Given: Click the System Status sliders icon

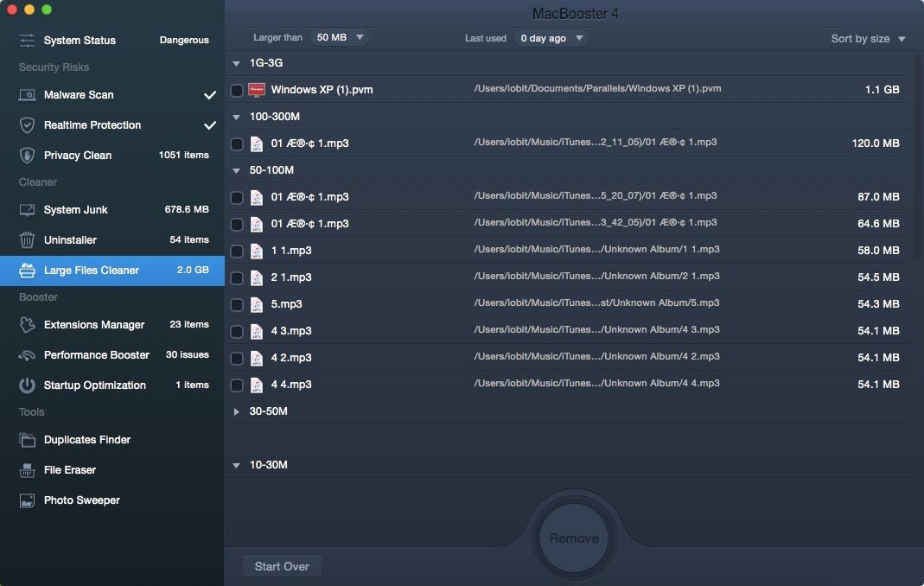Looking at the screenshot, I should click(x=27, y=40).
